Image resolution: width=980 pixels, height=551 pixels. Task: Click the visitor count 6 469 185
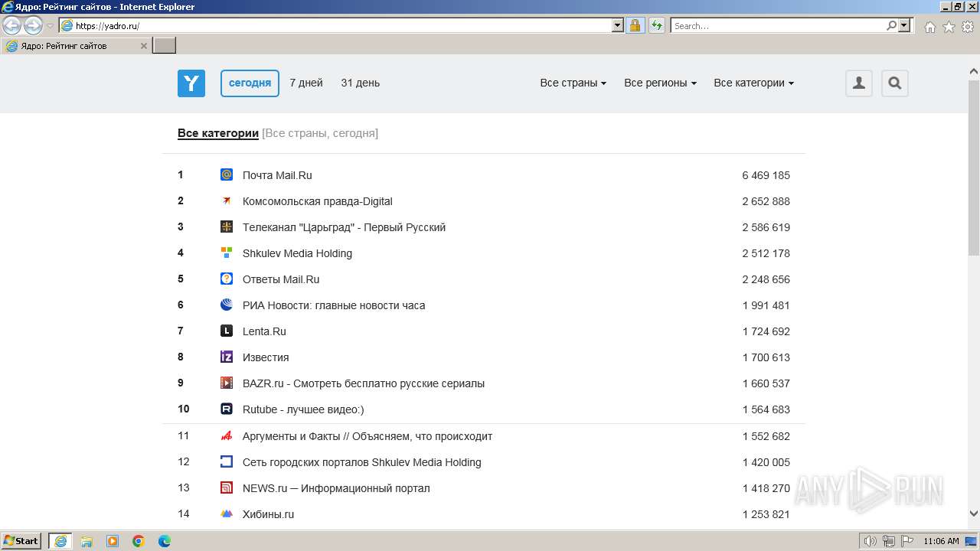click(x=766, y=175)
